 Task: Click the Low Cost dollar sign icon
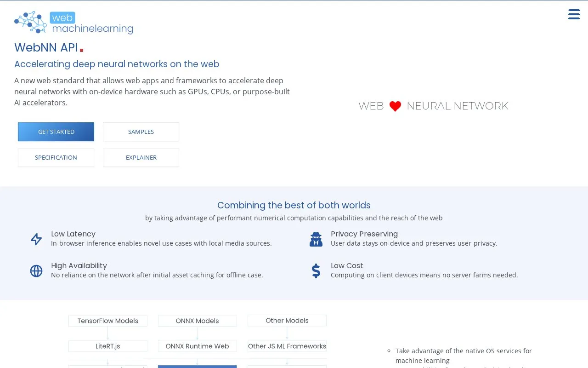[x=316, y=271]
